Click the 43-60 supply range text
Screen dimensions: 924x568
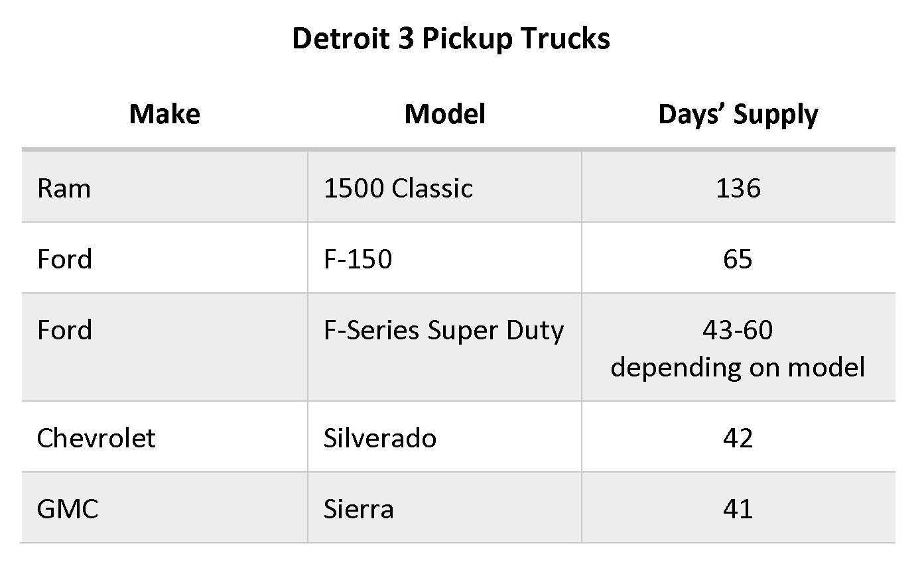[x=738, y=329]
